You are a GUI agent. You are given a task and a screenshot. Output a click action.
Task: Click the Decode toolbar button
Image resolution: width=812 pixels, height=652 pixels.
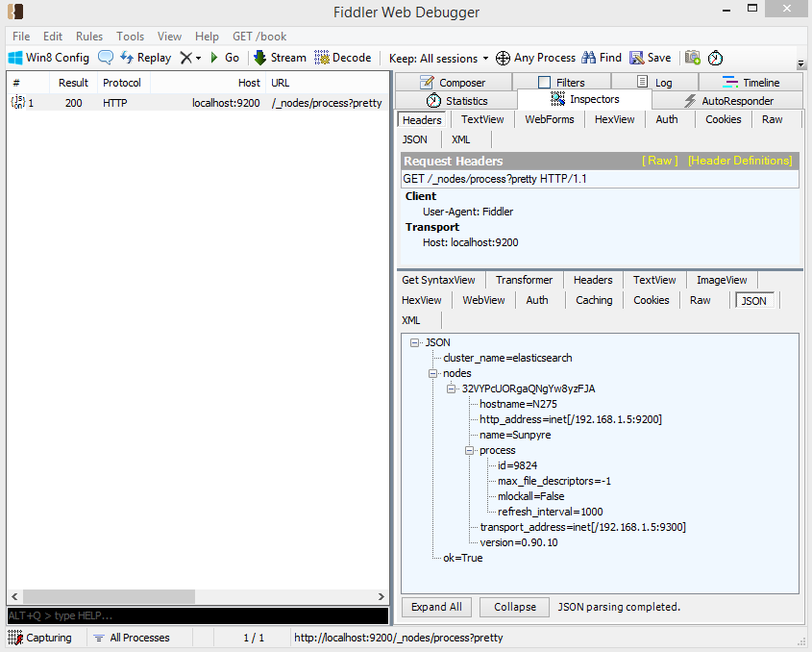point(342,58)
